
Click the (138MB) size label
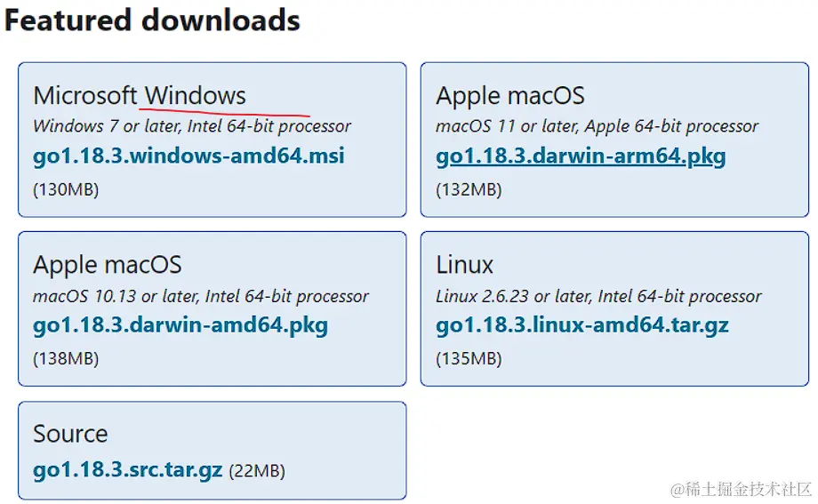coord(66,358)
